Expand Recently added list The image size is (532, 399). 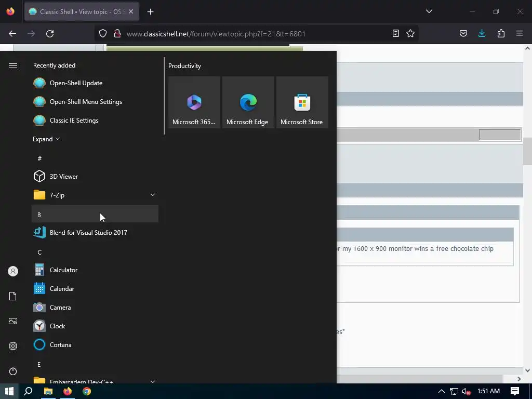click(x=46, y=139)
